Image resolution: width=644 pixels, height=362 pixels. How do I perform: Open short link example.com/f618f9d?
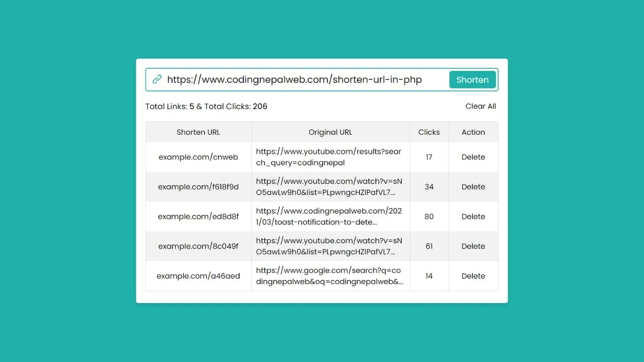coord(198,187)
